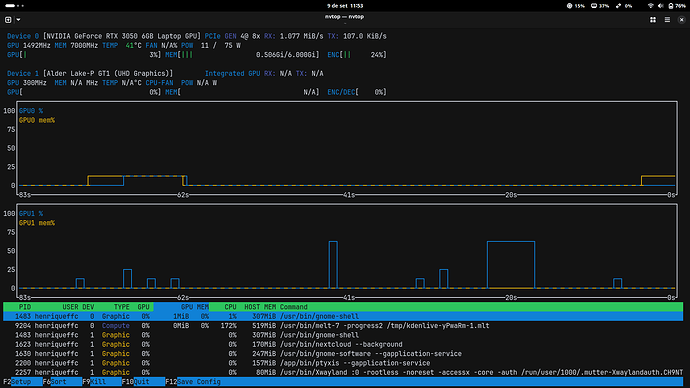
Task: Click the GPU1 % graph legend
Action: (x=31, y=214)
